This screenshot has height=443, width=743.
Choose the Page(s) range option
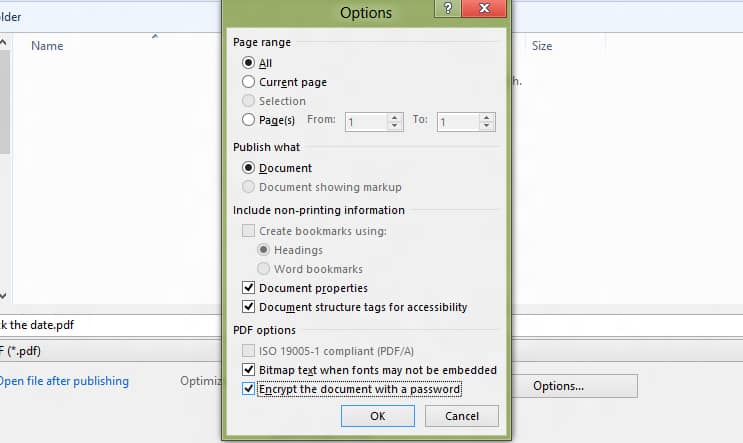tap(249, 120)
